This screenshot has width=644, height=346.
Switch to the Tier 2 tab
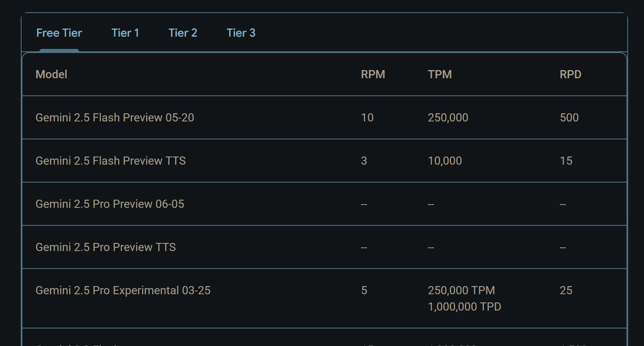183,33
